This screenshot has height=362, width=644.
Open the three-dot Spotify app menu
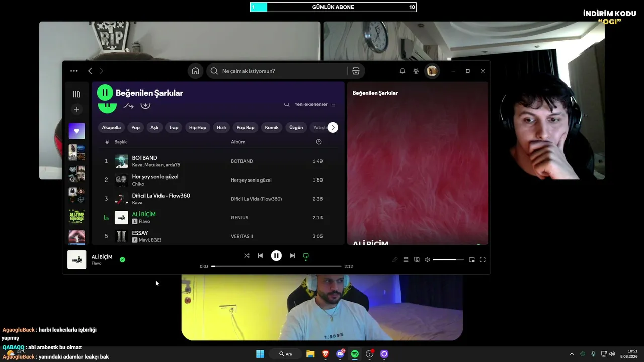(74, 71)
